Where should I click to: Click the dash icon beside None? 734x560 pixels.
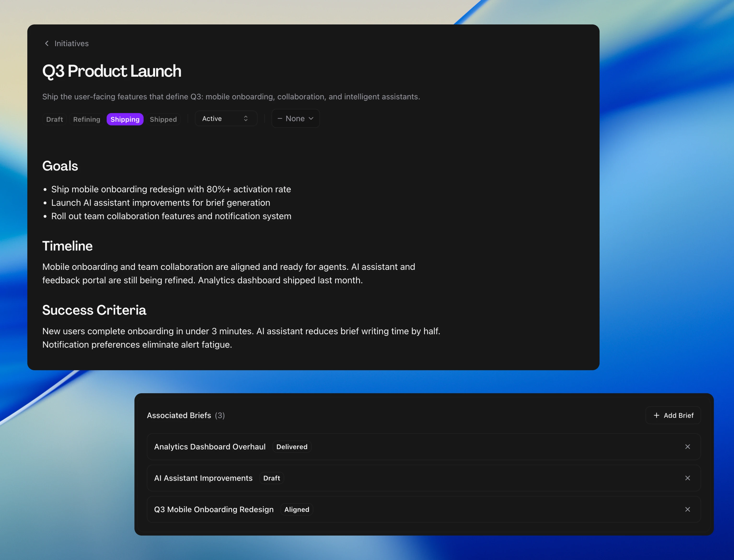(280, 119)
